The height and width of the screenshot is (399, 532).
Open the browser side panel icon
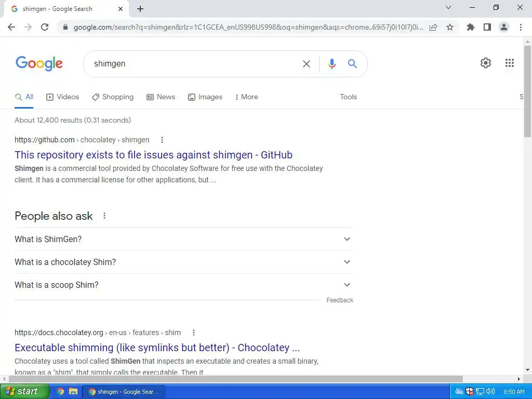tap(487, 27)
